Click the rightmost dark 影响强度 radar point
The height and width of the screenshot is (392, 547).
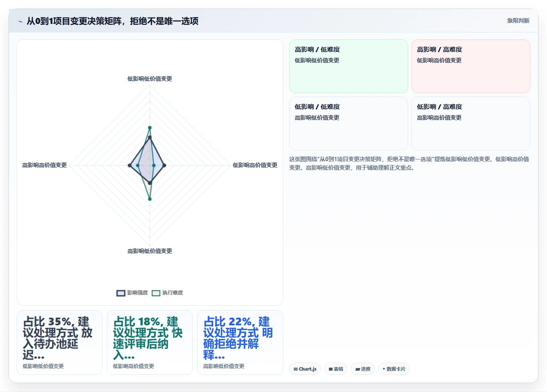(164, 165)
